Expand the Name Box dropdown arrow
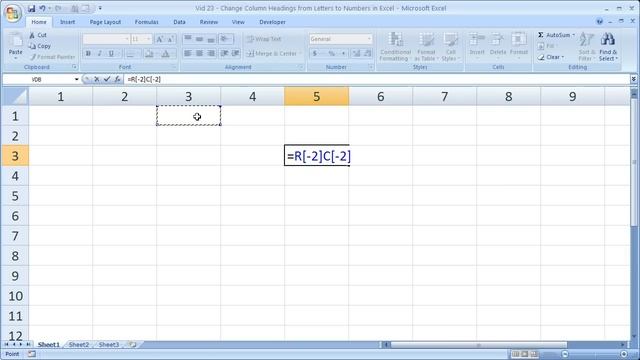This screenshot has width=640, height=360. [x=76, y=79]
